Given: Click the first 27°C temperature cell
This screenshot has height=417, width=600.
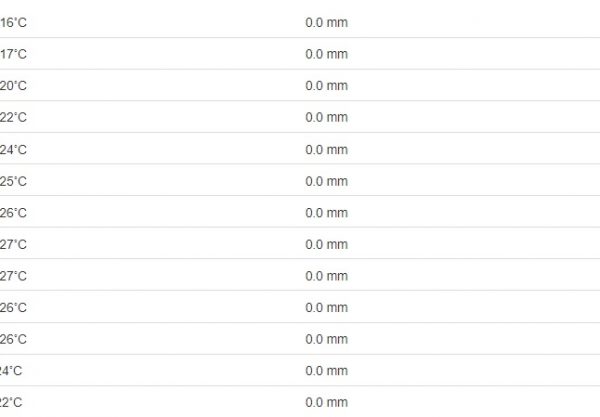Looking at the screenshot, I should pyautogui.click(x=13, y=244).
